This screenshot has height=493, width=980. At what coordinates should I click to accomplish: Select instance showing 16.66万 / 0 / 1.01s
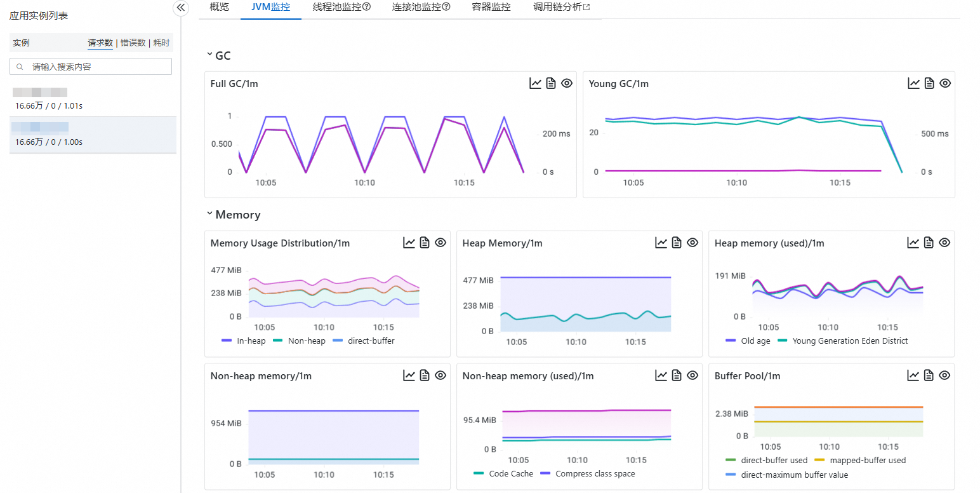(93, 99)
